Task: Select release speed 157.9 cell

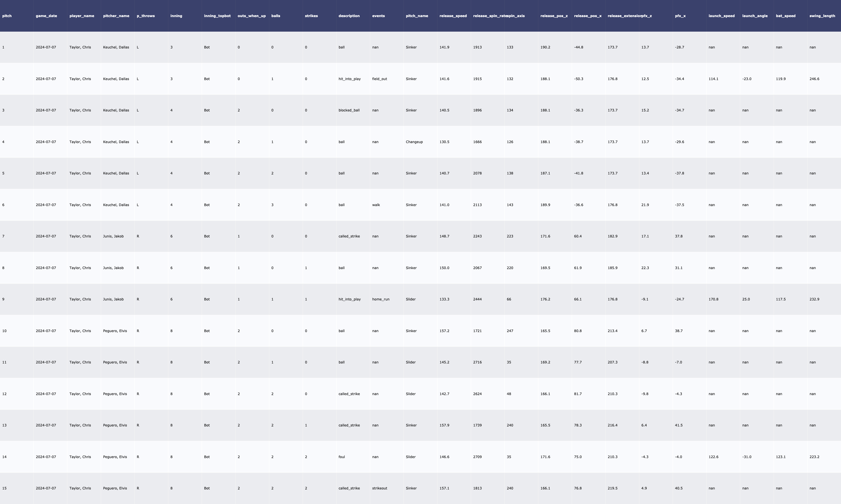Action: [444, 425]
